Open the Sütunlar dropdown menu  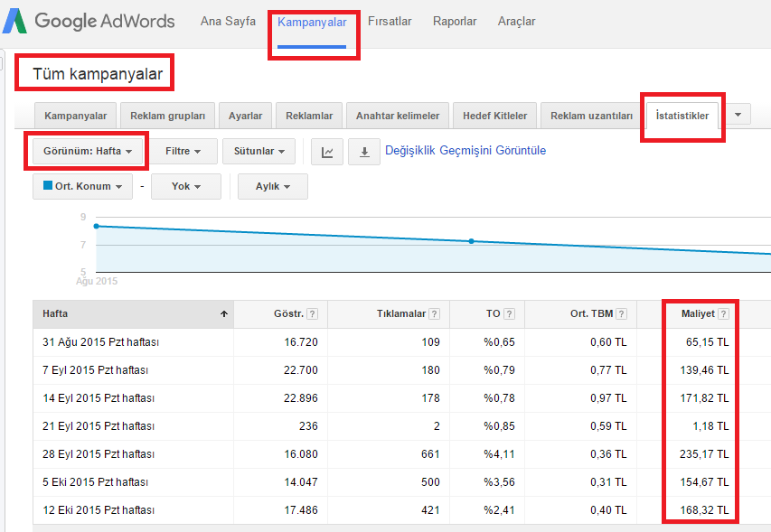tap(259, 152)
